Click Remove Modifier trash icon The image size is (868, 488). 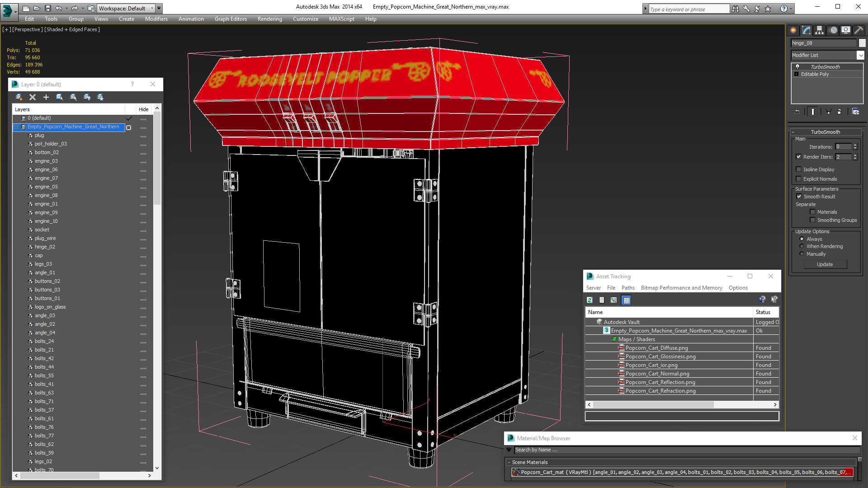840,111
